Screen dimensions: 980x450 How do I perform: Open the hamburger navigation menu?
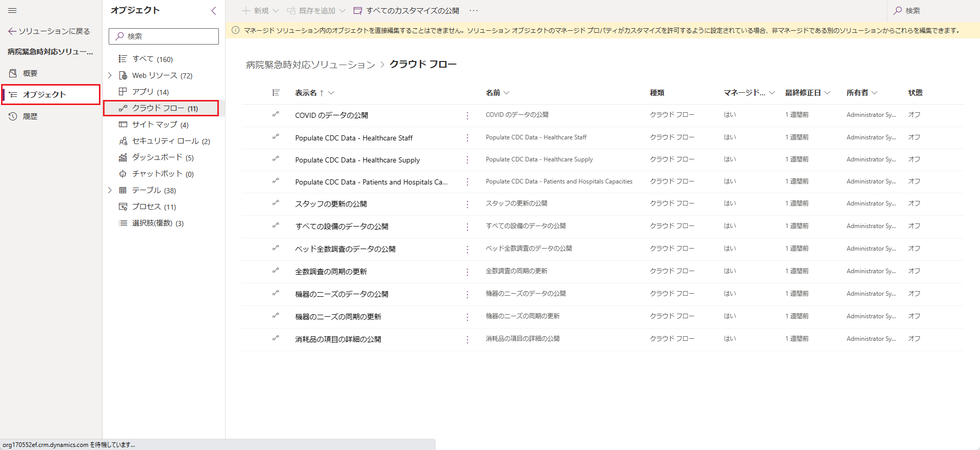pos(12,10)
